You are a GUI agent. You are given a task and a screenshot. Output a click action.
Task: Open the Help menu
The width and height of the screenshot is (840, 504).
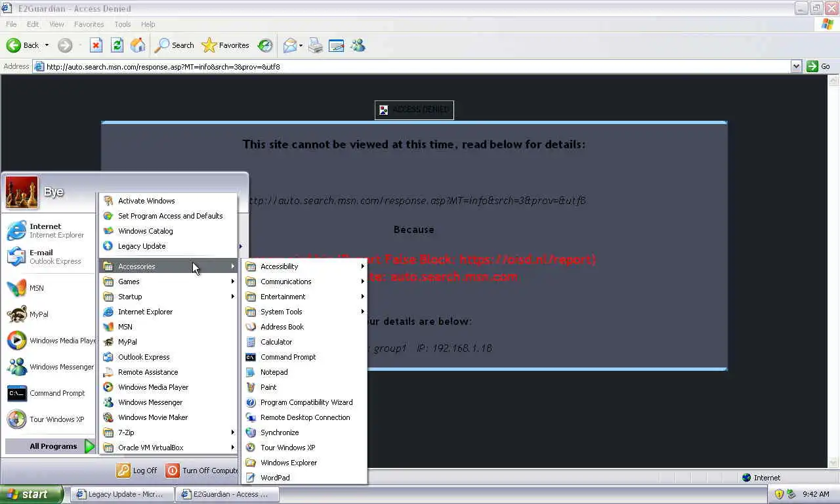(148, 24)
